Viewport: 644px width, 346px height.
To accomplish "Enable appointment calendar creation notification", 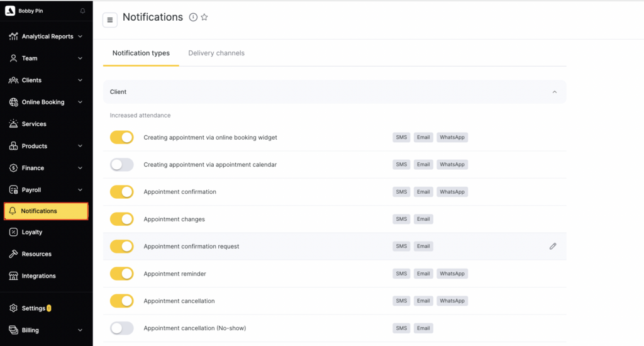I will coord(122,165).
